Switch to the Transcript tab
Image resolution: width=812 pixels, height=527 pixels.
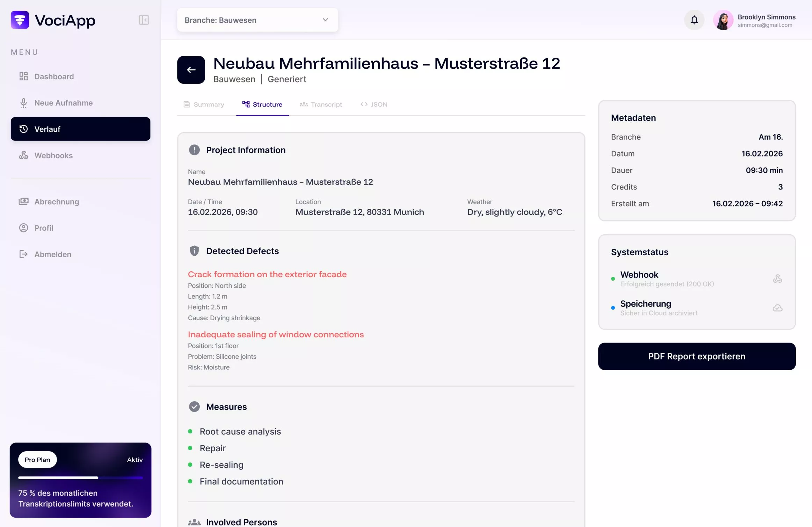click(x=321, y=104)
